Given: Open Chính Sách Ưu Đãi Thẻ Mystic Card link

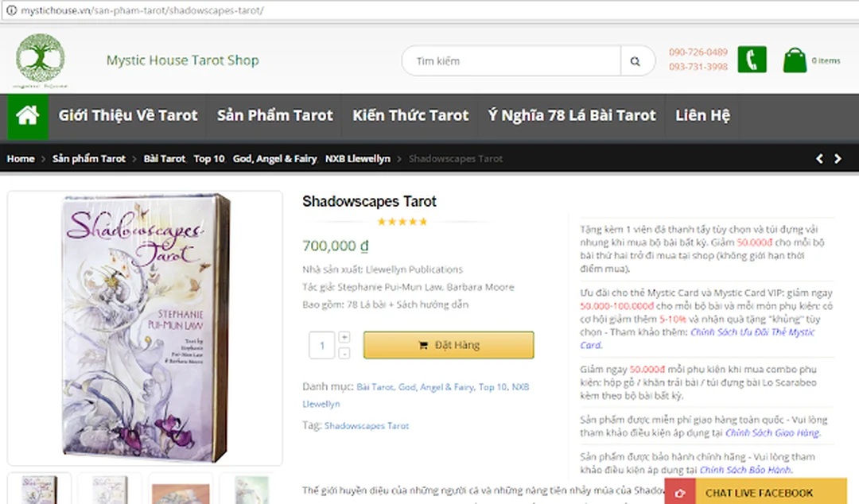Looking at the screenshot, I should [698, 339].
